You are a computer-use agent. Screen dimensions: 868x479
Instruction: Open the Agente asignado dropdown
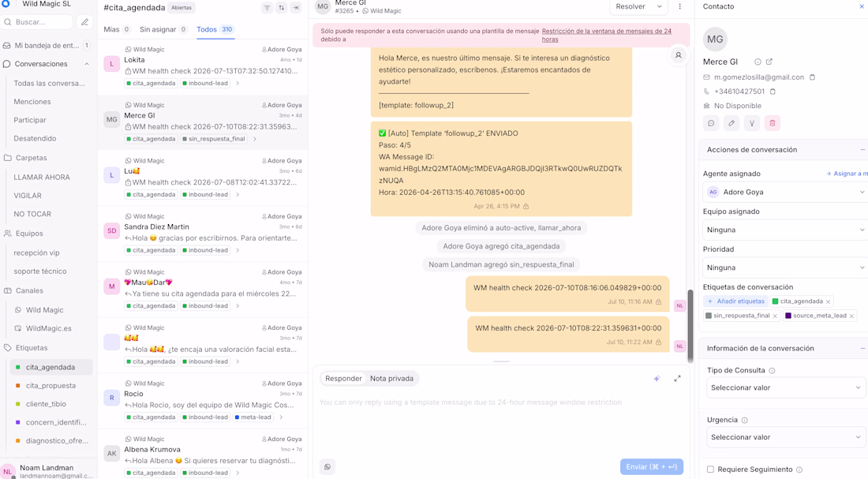[785, 193]
